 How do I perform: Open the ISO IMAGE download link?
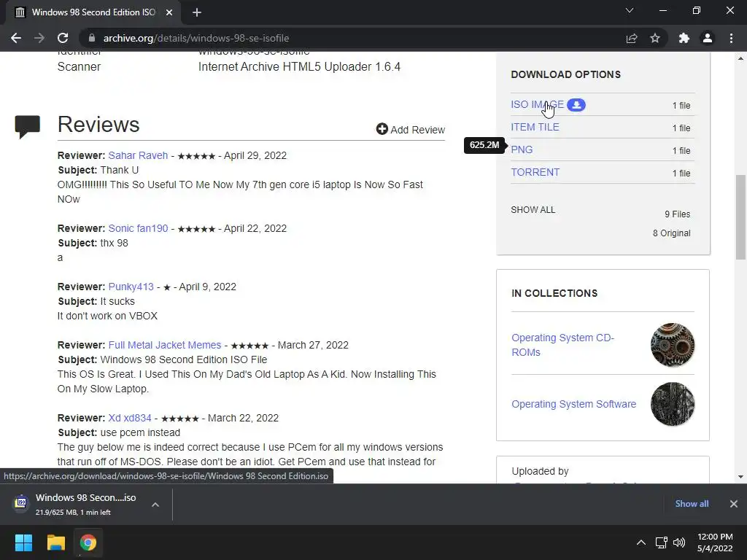pos(537,104)
